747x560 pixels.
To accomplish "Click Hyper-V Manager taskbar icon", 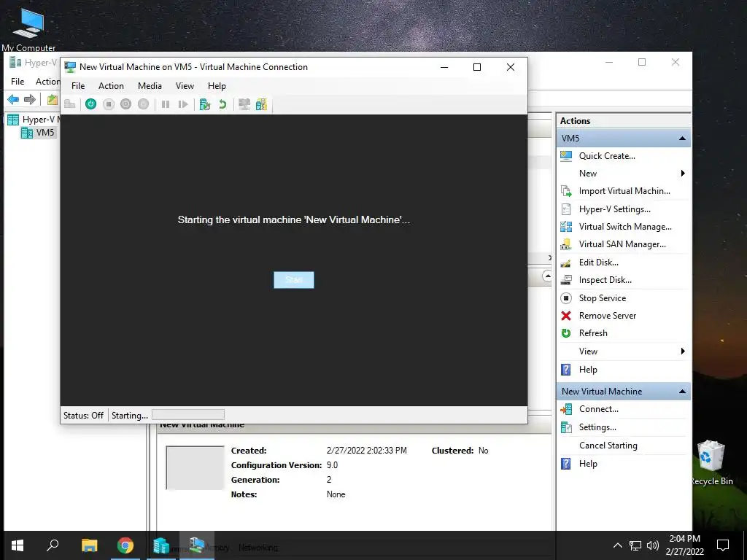I will tap(161, 545).
